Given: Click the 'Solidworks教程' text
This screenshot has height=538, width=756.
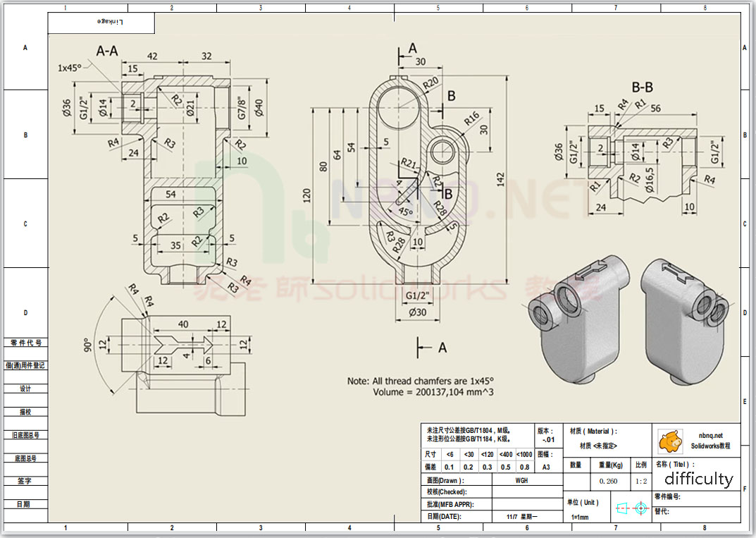Looking at the screenshot, I should [x=710, y=446].
